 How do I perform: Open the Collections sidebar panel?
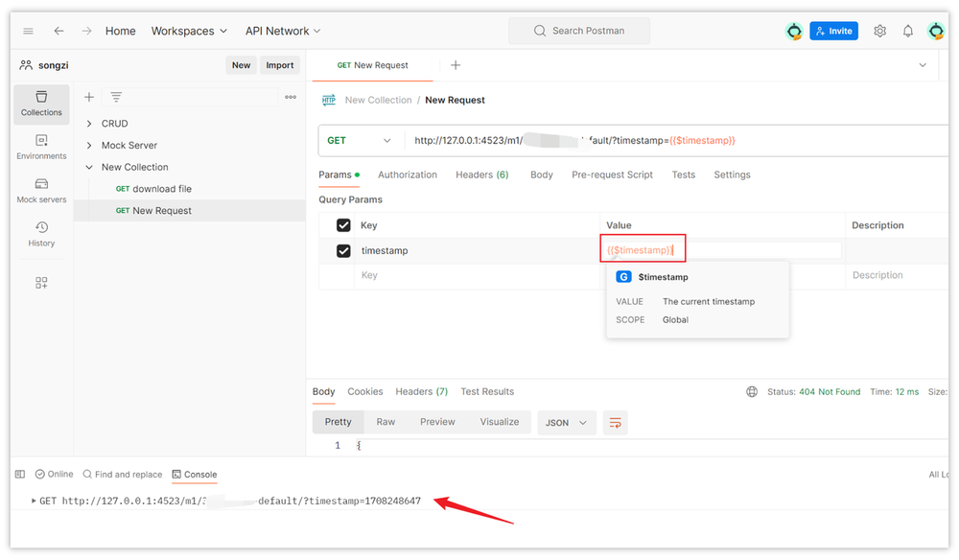pyautogui.click(x=41, y=104)
